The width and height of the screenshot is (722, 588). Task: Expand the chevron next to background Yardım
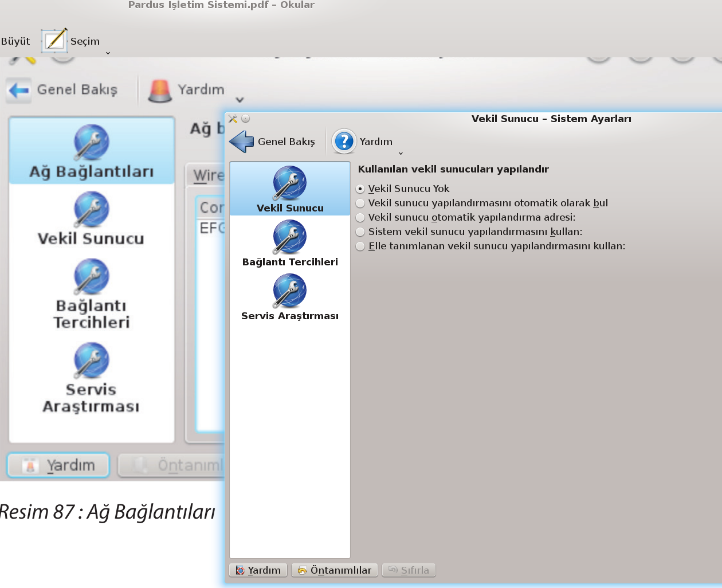[x=240, y=100]
